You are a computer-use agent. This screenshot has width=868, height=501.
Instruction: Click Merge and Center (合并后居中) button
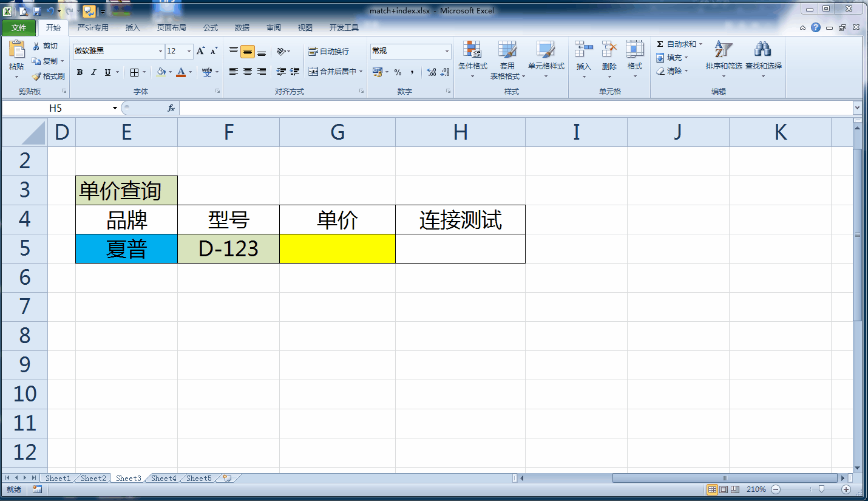click(333, 72)
